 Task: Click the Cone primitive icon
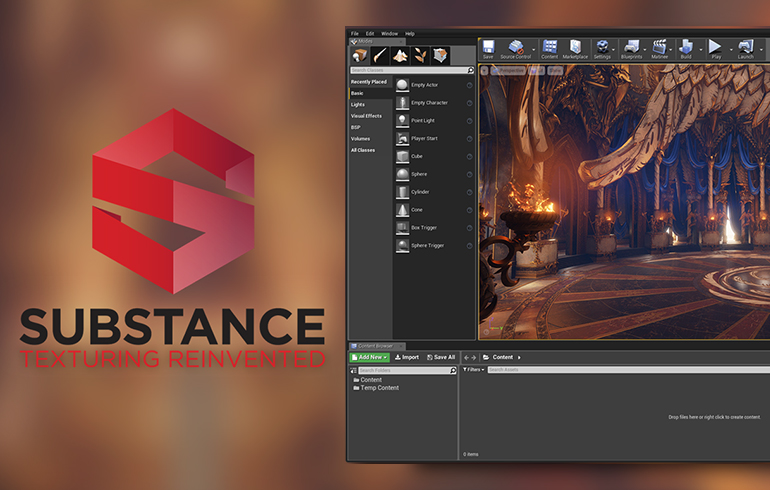coord(402,210)
